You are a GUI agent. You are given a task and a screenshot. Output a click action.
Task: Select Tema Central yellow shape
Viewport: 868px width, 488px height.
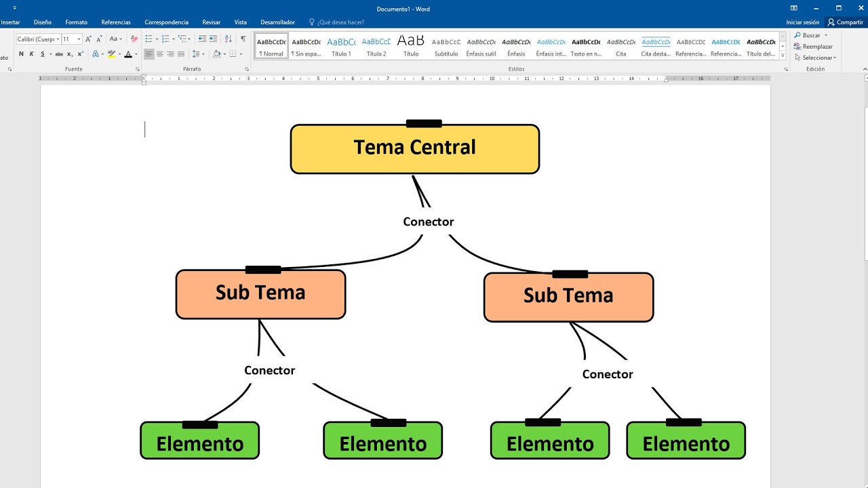pyautogui.click(x=414, y=149)
